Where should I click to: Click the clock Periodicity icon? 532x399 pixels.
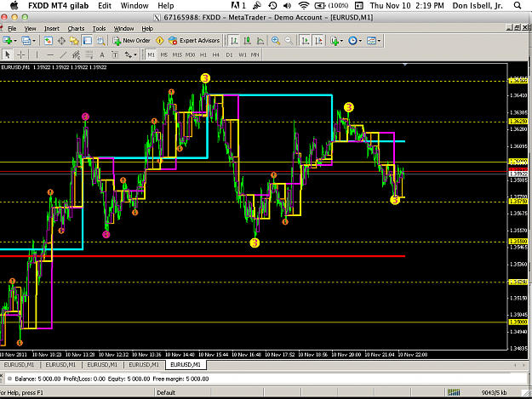click(353, 41)
